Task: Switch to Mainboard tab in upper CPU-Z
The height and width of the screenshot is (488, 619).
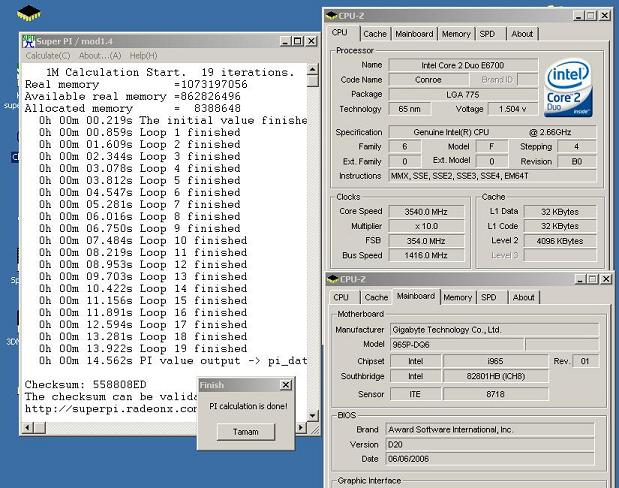Action: pos(414,34)
